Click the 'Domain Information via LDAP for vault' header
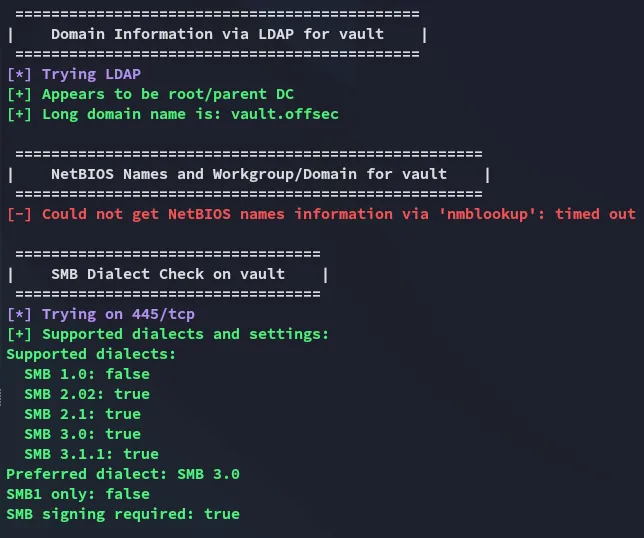Image resolution: width=644 pixels, height=538 pixels. (217, 34)
